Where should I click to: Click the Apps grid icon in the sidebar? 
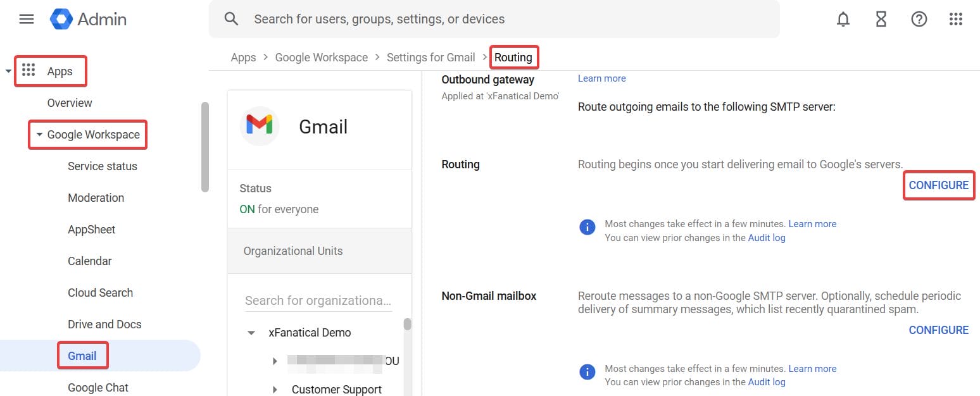click(x=28, y=70)
